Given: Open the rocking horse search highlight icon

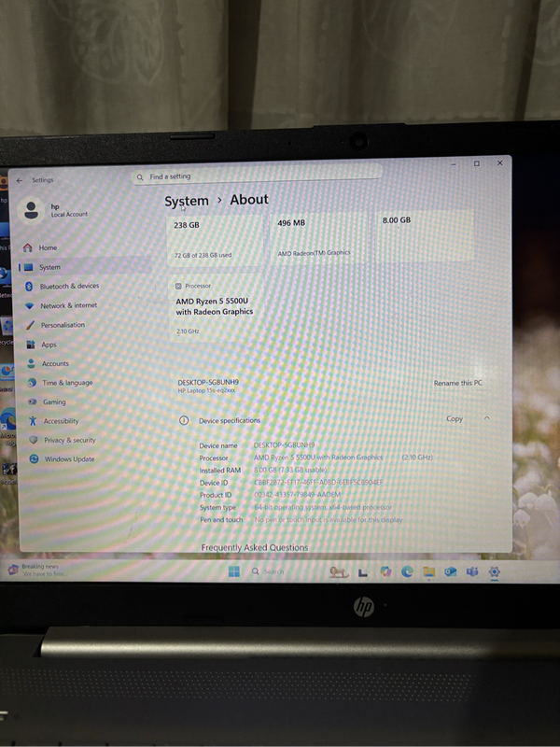Looking at the screenshot, I should tap(339, 571).
